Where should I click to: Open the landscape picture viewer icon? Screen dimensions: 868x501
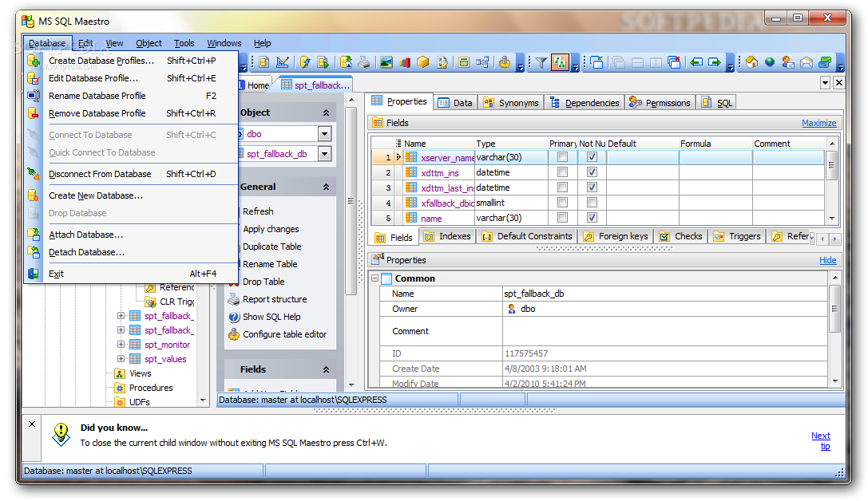[386, 62]
